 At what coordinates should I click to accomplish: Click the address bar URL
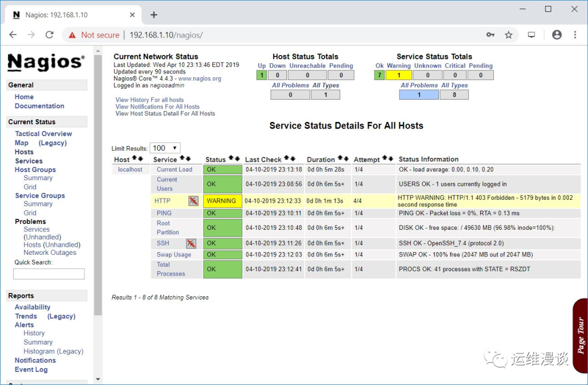(166, 35)
